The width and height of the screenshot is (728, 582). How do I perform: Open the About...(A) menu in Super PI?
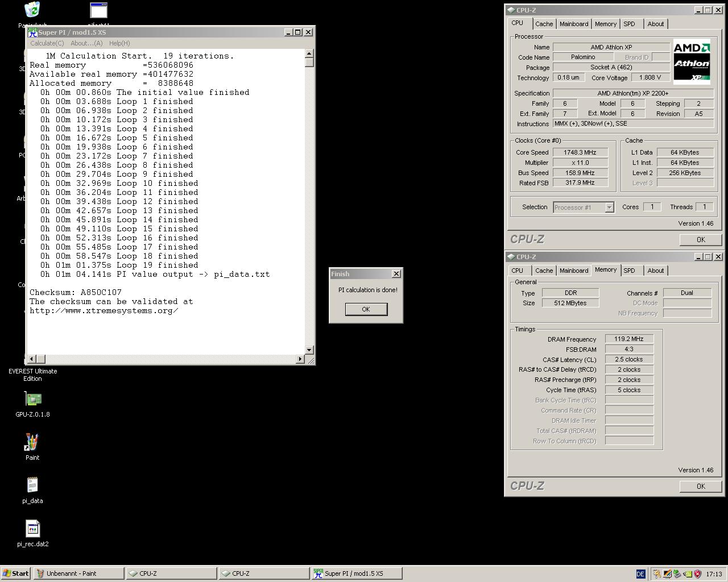[86, 43]
